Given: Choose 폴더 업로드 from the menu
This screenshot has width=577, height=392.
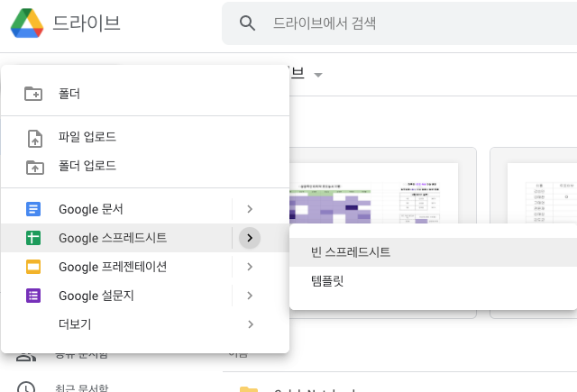Looking at the screenshot, I should (145, 166).
